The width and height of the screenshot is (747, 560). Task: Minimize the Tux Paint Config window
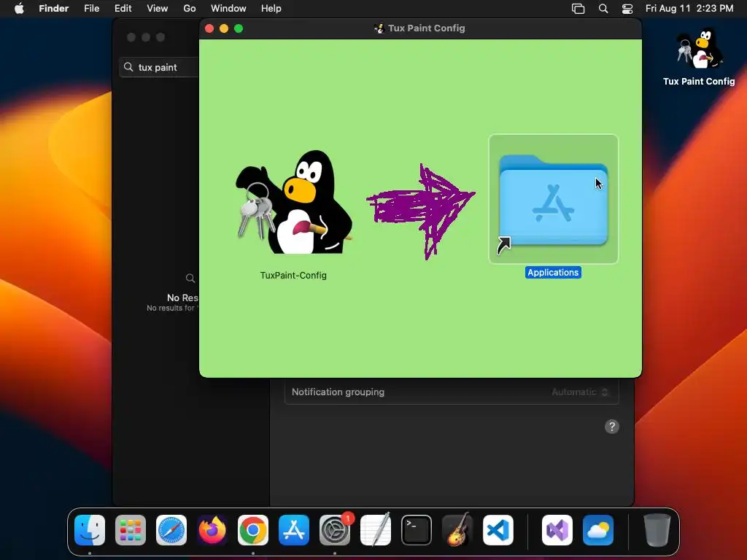224,28
